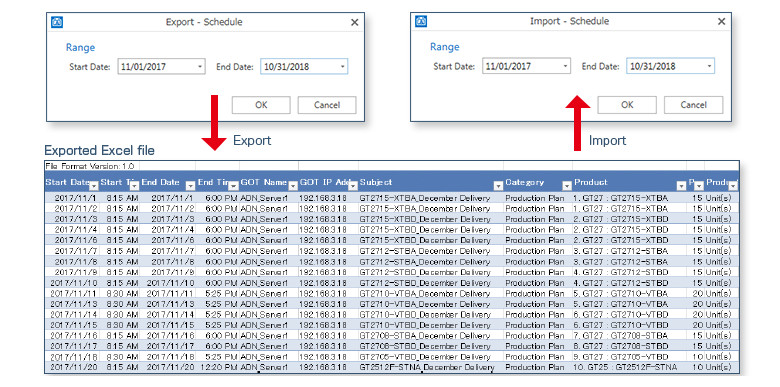Select the Start Date cell 2017/11/16
The image size is (780, 387).
click(x=72, y=335)
